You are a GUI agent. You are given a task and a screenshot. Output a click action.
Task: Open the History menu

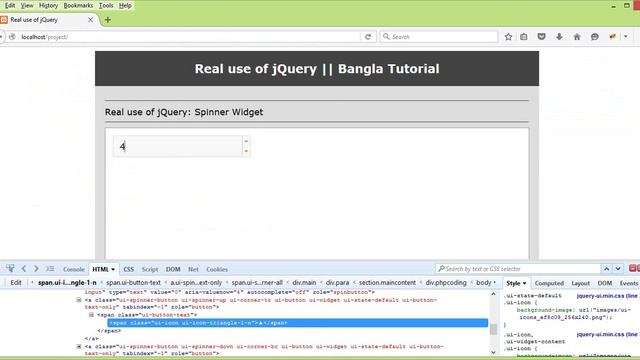(48, 6)
